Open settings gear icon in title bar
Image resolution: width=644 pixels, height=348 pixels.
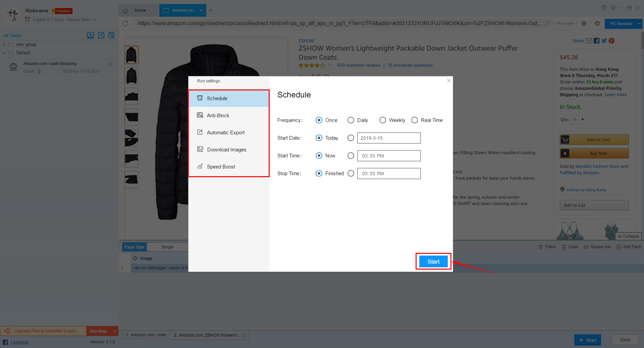point(613,8)
